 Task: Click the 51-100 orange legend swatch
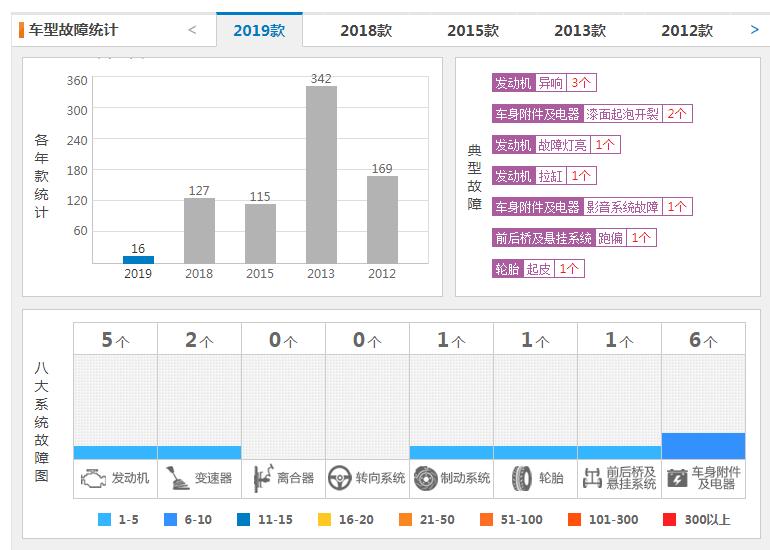click(486, 520)
